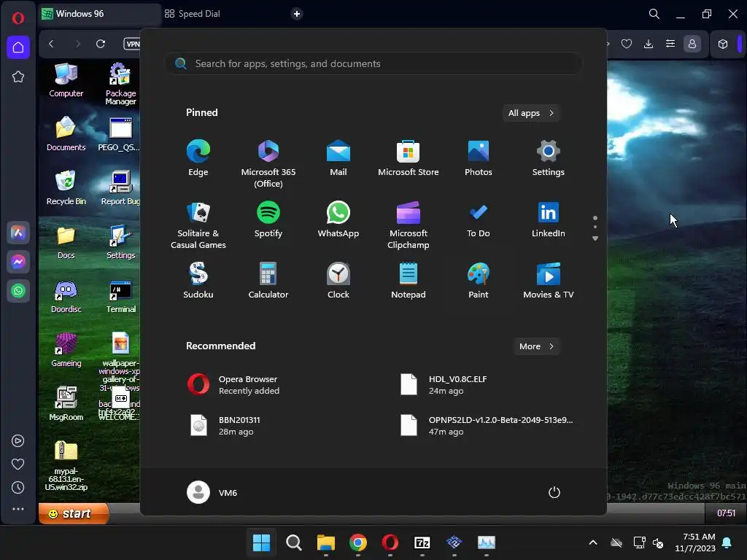Open Sudoku game
The image size is (747, 560).
click(x=198, y=281)
